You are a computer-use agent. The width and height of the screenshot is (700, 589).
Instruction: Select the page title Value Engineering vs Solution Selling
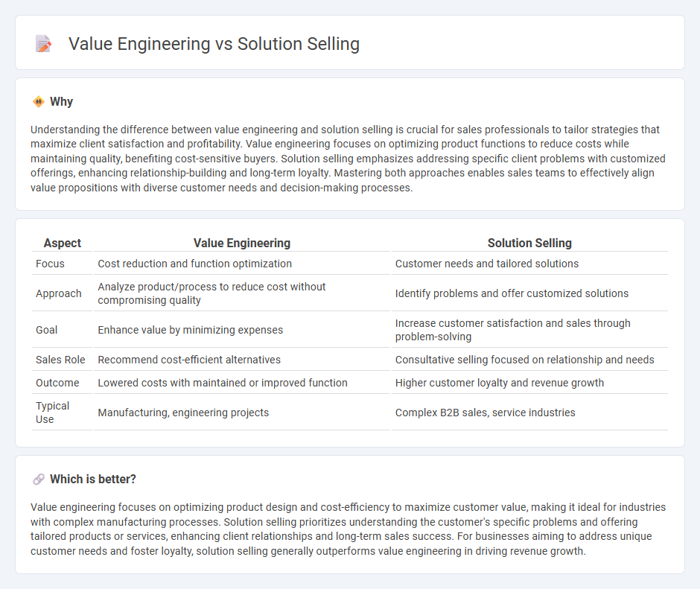pyautogui.click(x=214, y=44)
